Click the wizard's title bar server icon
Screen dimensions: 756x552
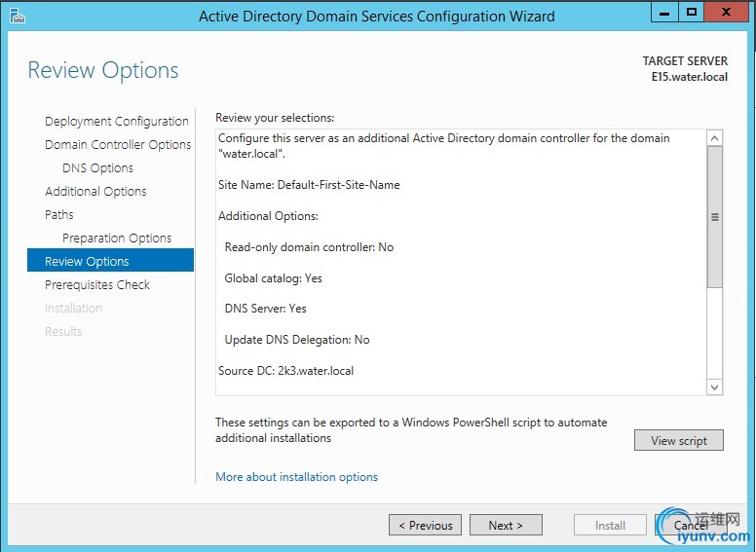17,16
